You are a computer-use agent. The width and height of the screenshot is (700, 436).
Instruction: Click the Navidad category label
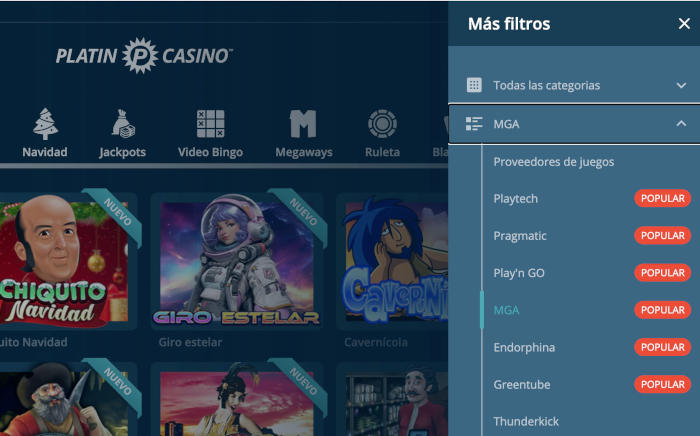[x=45, y=152]
